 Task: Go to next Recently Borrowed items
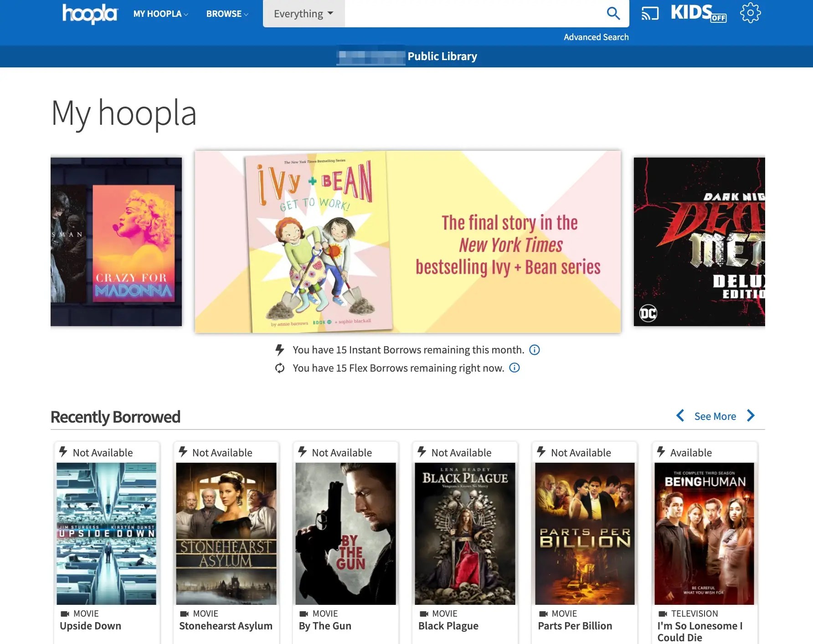(751, 416)
